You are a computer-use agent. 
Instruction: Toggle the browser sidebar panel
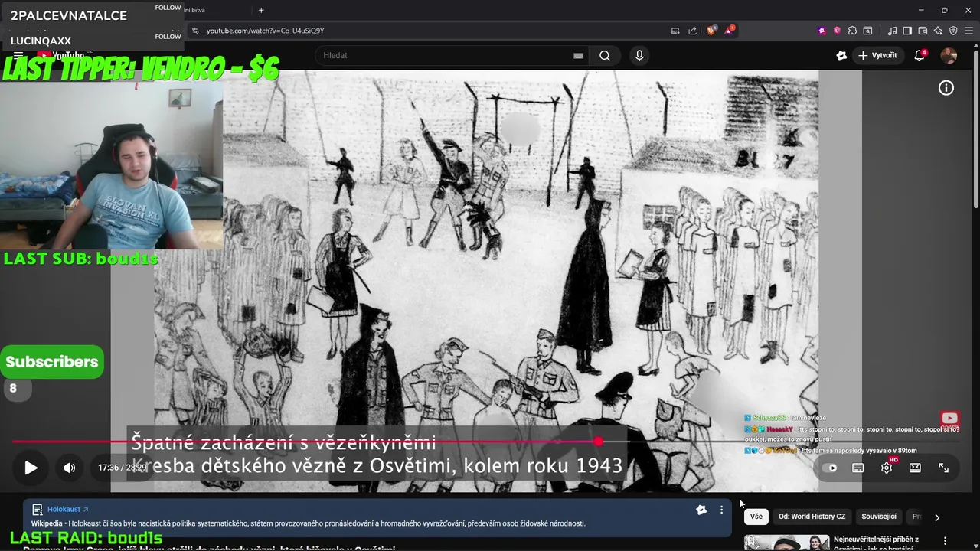pos(907,31)
